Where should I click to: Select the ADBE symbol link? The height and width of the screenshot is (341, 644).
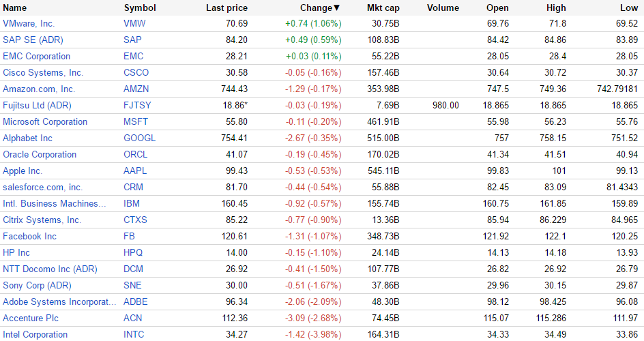(x=136, y=302)
